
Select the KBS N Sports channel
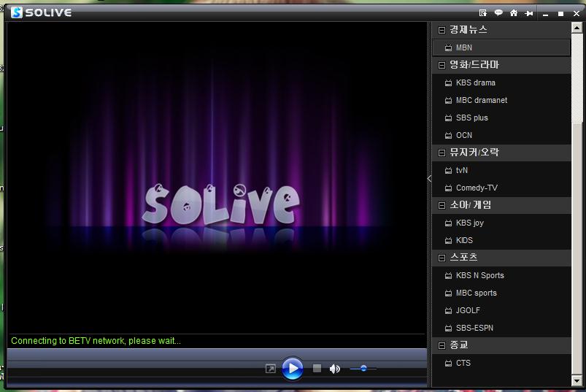(501, 275)
